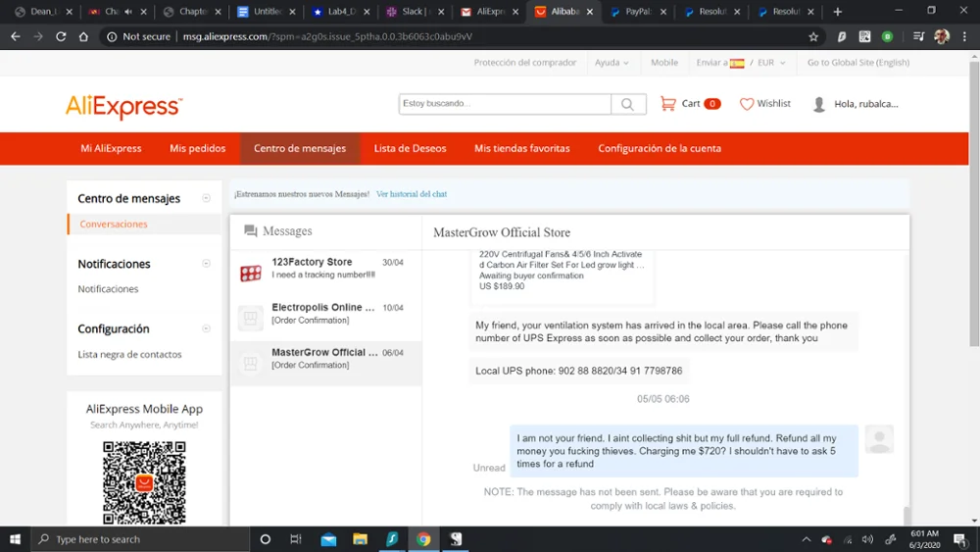Select Conversaciones in sidebar

tap(114, 224)
